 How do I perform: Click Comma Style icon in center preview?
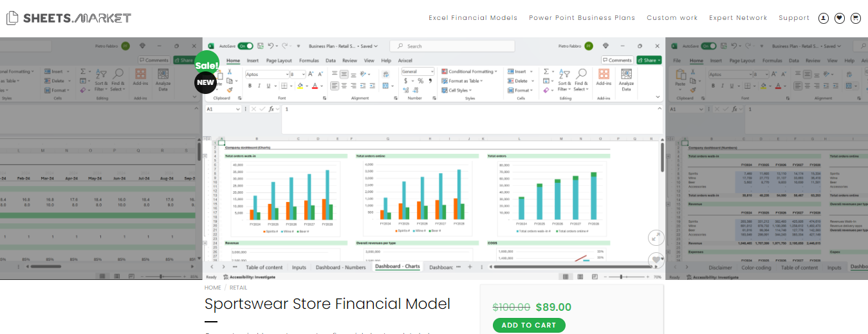tap(430, 80)
